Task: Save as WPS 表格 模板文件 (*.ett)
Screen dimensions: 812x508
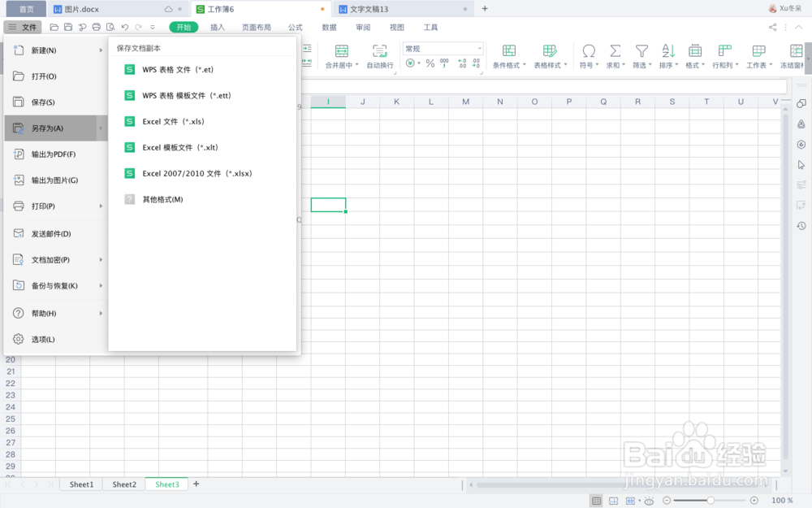Action: (202, 95)
